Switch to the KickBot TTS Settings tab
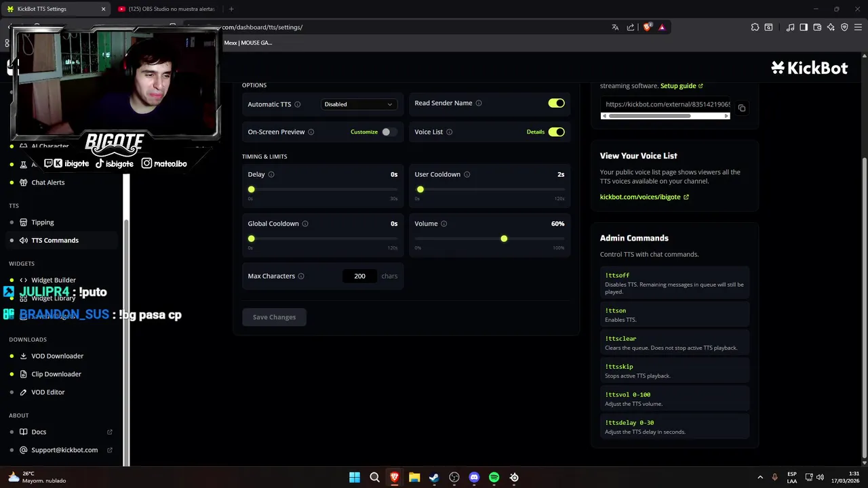Viewport: 868px width, 488px height. (x=56, y=9)
